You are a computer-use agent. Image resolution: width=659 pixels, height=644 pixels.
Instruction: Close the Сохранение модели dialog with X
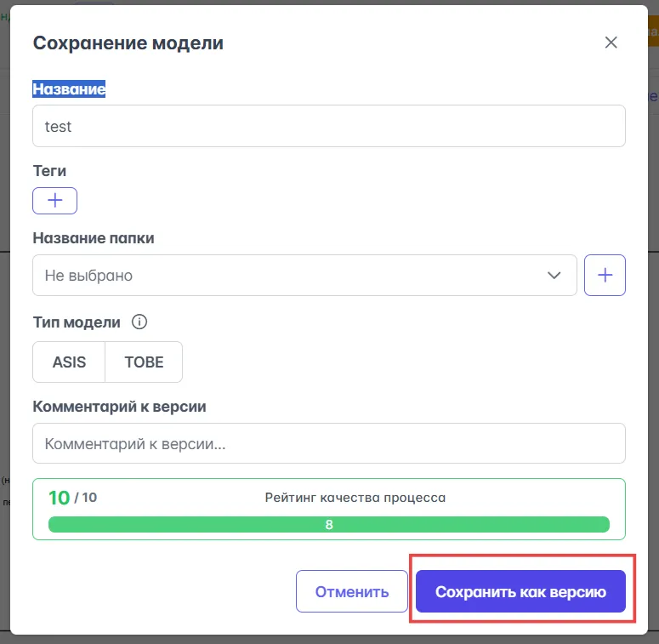point(611,43)
